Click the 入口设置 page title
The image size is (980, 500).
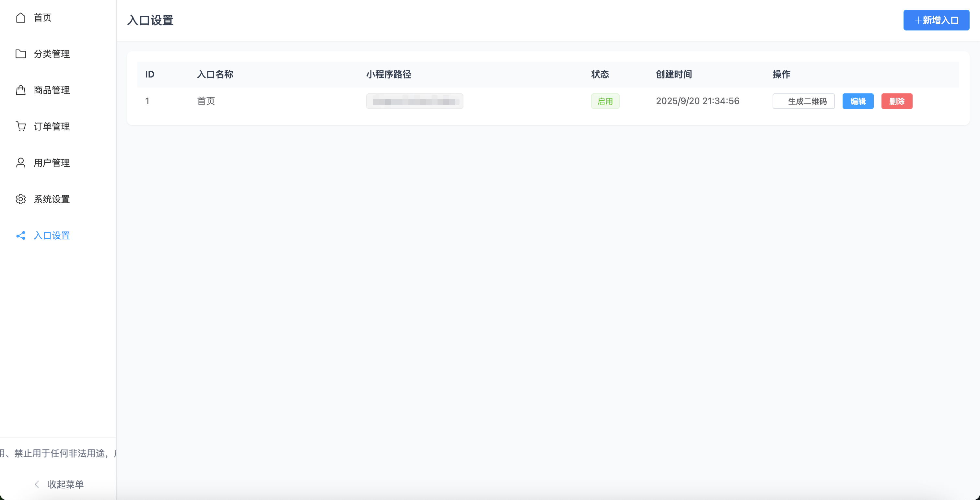[150, 20]
